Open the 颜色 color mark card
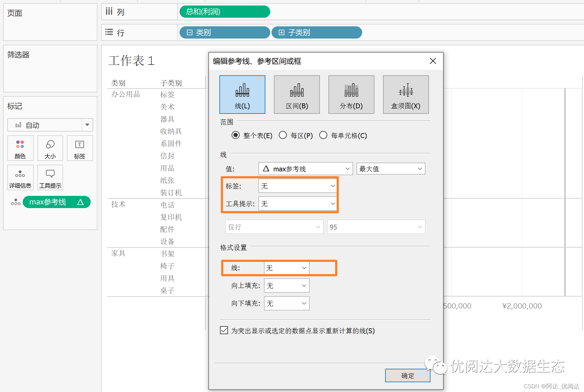The height and width of the screenshot is (392, 584). click(x=20, y=148)
